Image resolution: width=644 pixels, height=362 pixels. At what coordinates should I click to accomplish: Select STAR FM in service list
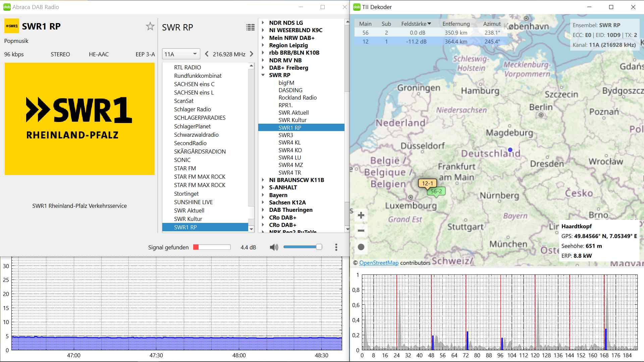185,168
